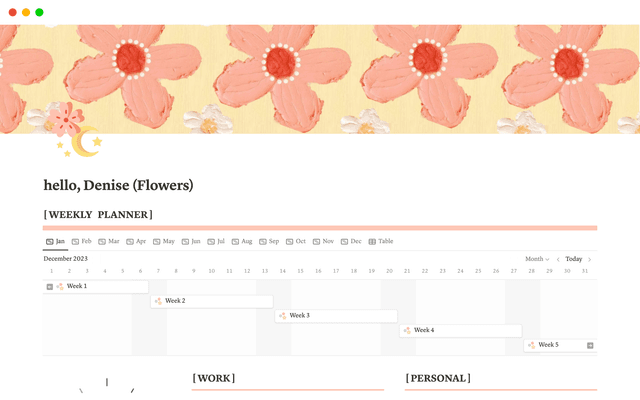This screenshot has height=400, width=640.
Task: Click the arrow right of Week 5
Action: (x=591, y=345)
